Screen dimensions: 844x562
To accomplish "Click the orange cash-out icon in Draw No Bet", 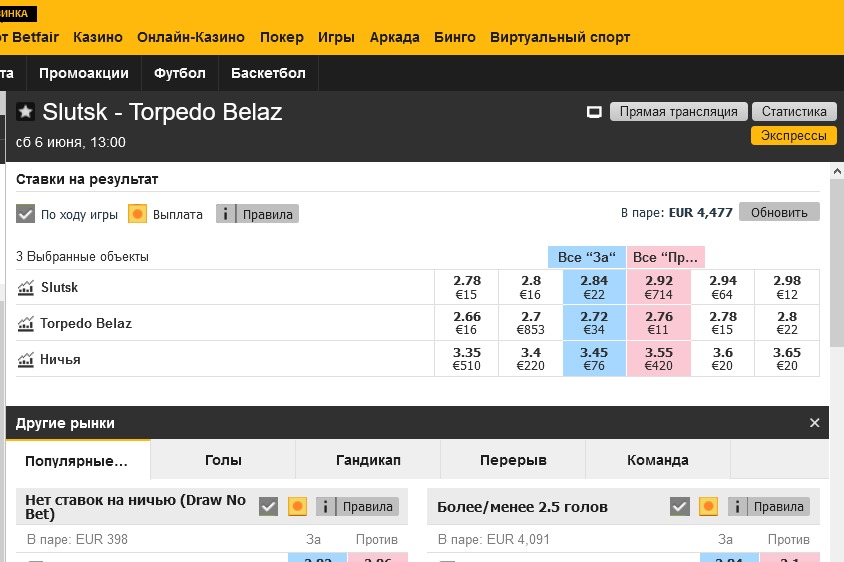I will click(297, 507).
